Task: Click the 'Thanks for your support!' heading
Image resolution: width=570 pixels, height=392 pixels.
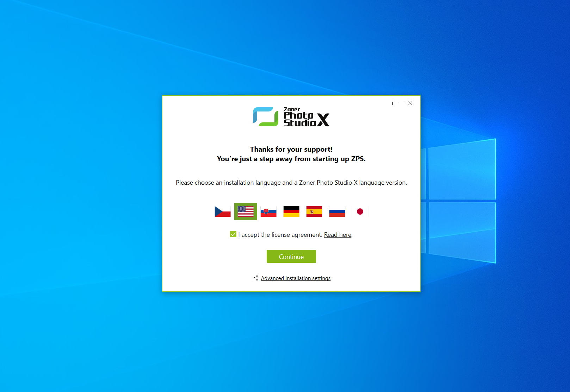Action: [x=291, y=149]
